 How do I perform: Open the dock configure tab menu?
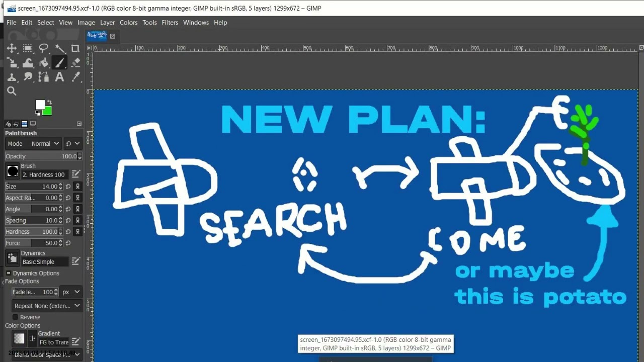tap(79, 124)
